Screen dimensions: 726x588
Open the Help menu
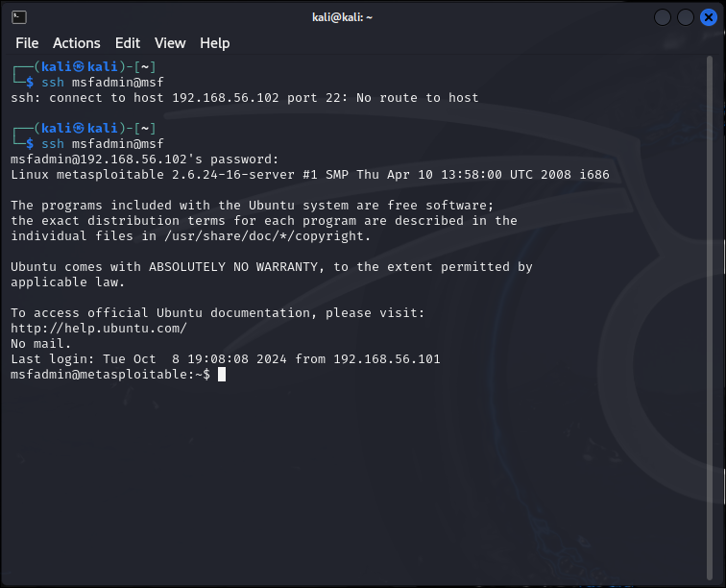[214, 43]
